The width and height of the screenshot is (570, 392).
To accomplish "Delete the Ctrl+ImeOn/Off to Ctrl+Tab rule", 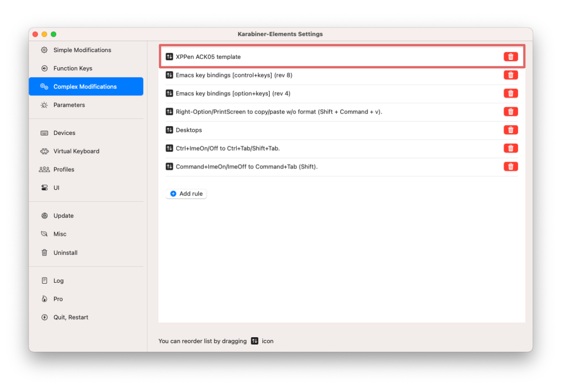I will 511,148.
